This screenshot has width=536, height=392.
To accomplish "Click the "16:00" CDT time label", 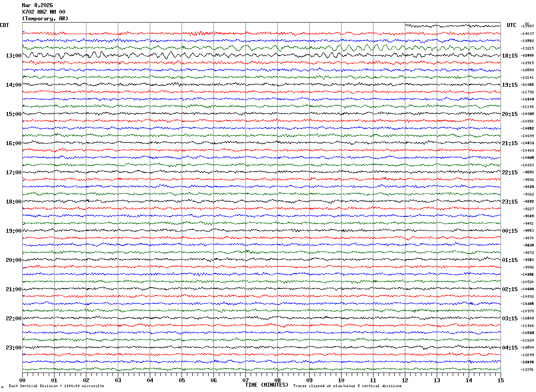I will click(14, 143).
